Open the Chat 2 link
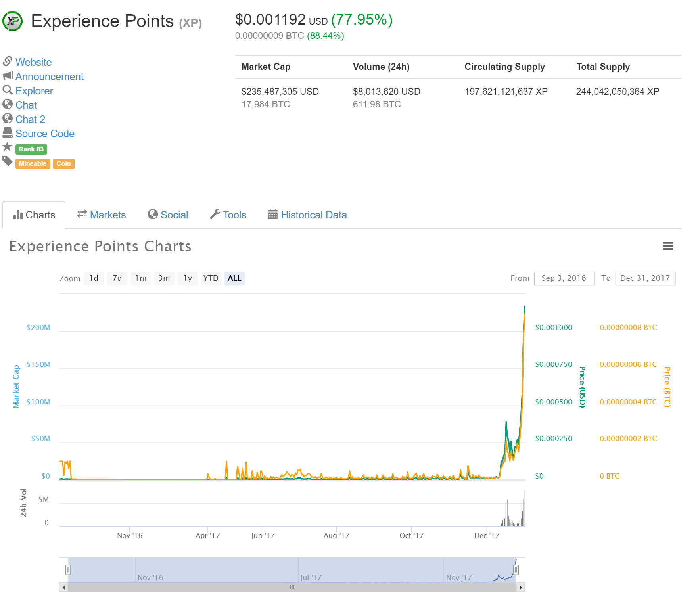The height and width of the screenshot is (592, 700). pos(31,119)
